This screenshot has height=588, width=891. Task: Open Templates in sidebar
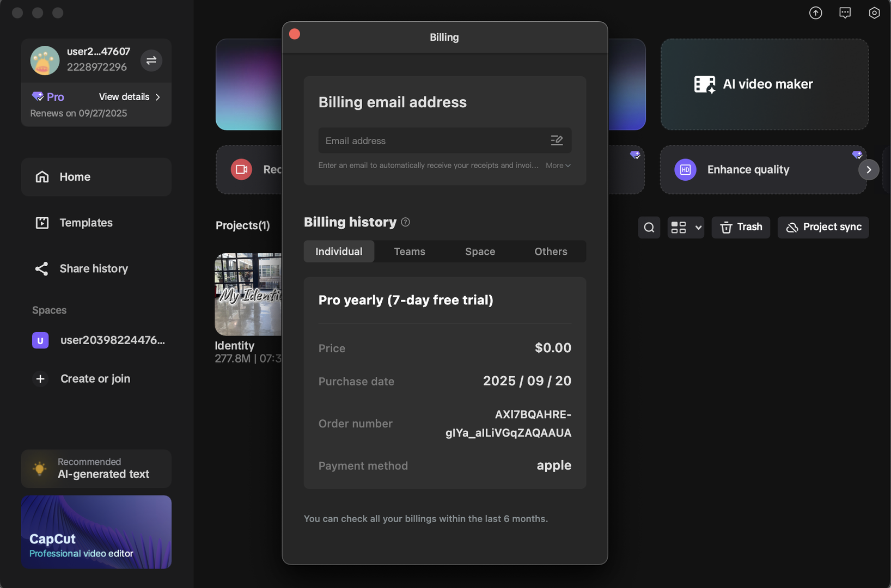coord(96,223)
